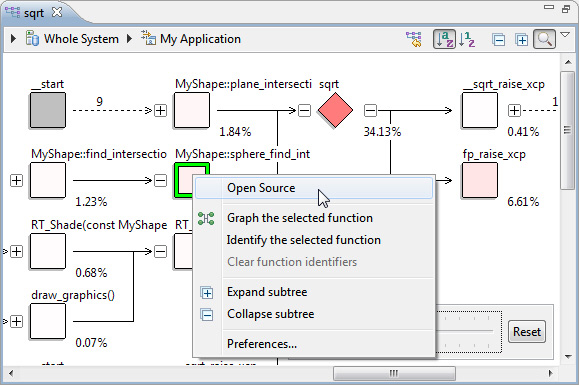Choose Collapse subtree menu entry

pyautogui.click(x=314, y=314)
